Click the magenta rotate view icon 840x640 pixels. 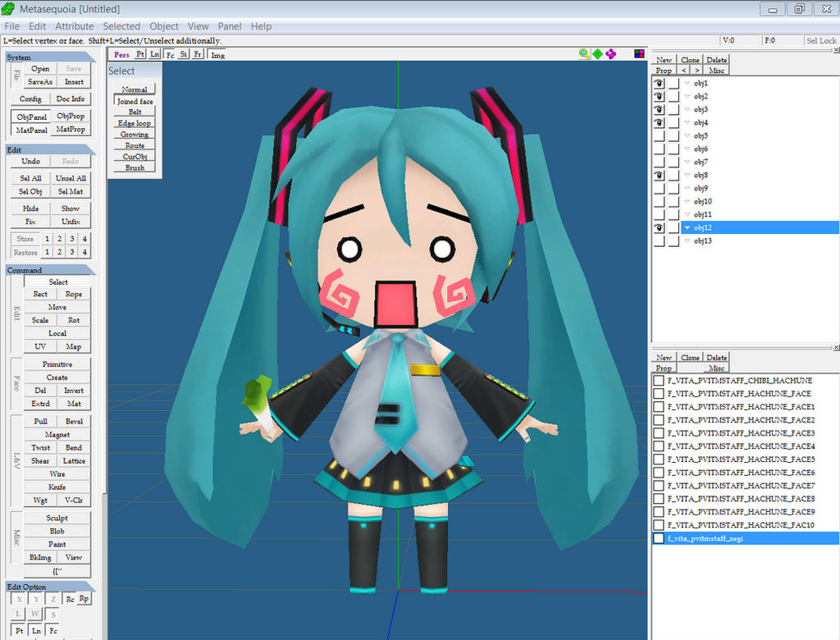[x=610, y=53]
